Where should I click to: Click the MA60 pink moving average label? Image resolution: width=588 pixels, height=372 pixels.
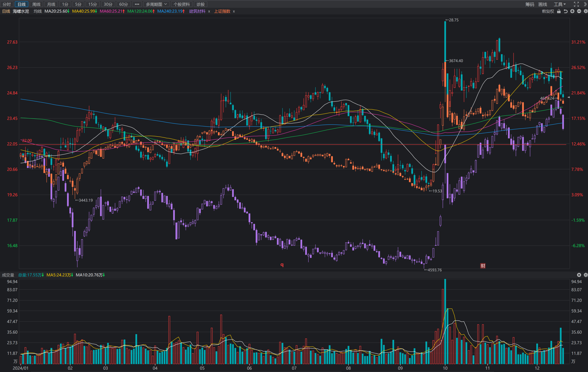(112, 11)
